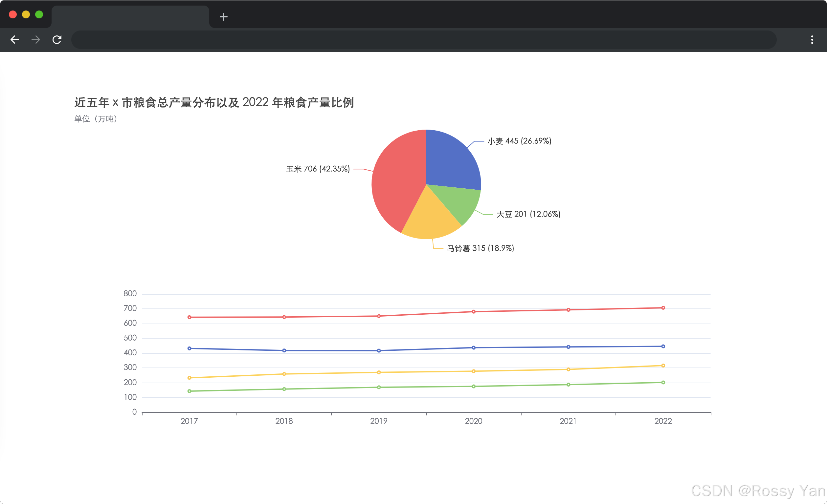This screenshot has width=827, height=504.
Task: Open the browser three-dot options menu
Action: click(x=812, y=40)
